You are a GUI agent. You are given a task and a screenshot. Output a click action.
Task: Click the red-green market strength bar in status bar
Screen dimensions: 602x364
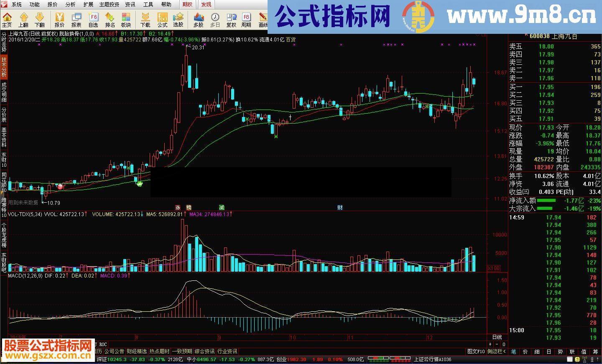pyautogui.click(x=389, y=359)
